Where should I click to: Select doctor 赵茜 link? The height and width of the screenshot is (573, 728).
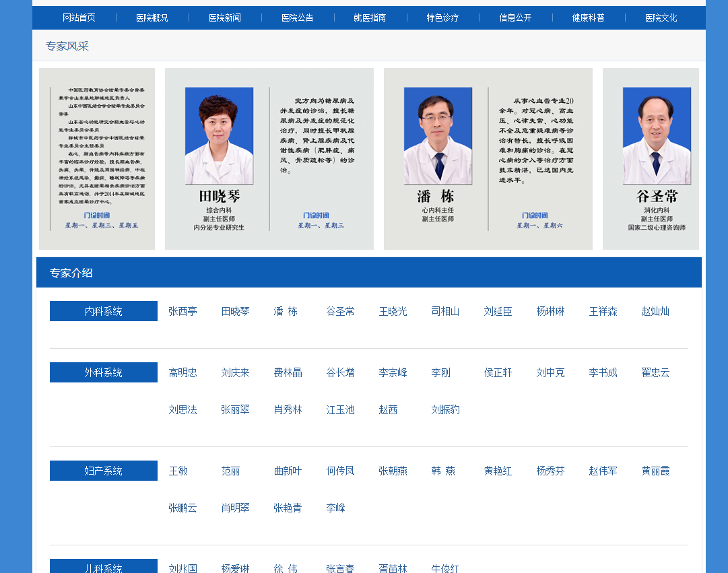388,409
